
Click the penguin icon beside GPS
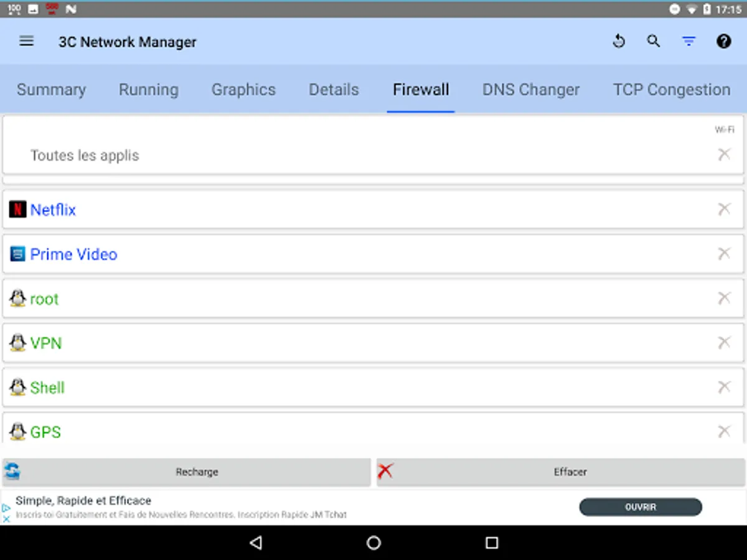pos(17,432)
